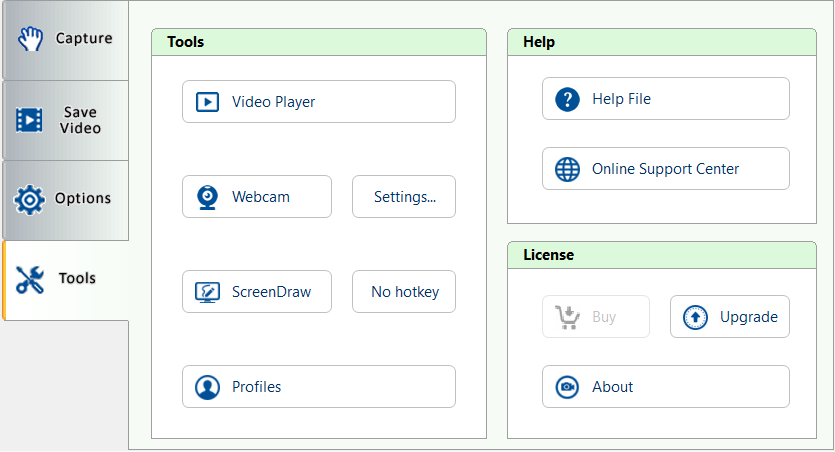Click the Profiles person icon
Image resolution: width=835 pixels, height=452 pixels.
[x=207, y=387]
